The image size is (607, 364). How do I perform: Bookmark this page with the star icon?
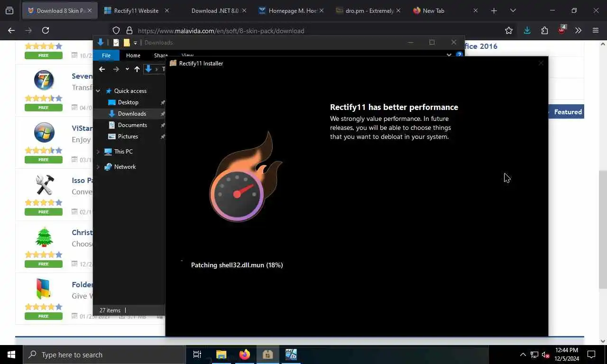click(509, 30)
